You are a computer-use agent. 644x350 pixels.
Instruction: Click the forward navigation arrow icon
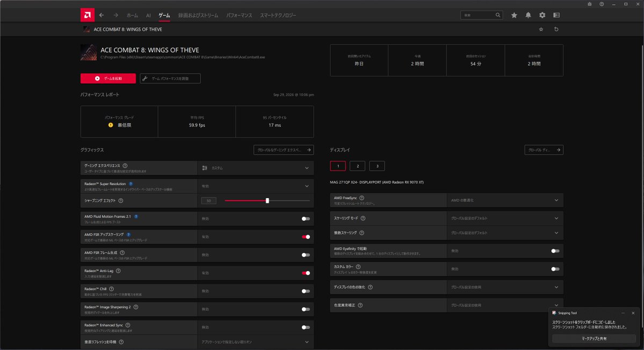click(x=116, y=15)
